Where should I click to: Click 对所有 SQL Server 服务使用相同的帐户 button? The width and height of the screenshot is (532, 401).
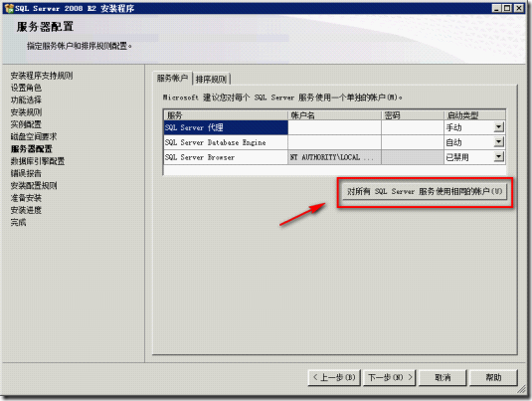pyautogui.click(x=425, y=191)
